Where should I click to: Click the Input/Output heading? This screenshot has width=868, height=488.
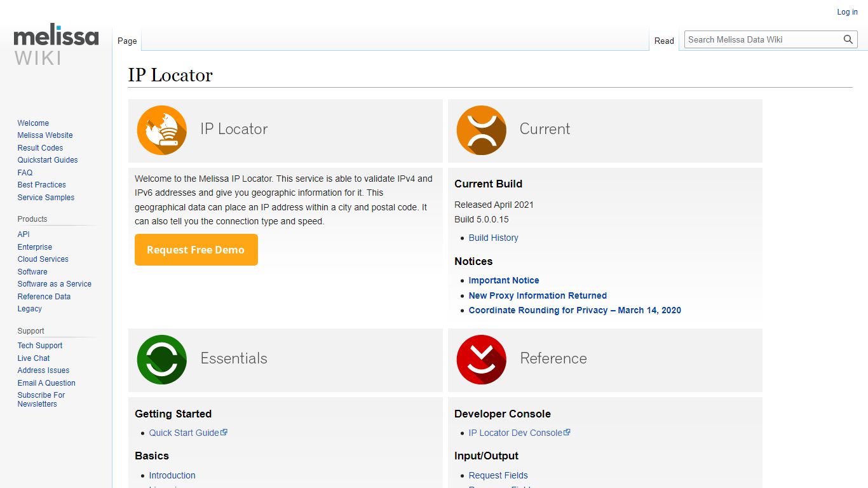click(486, 456)
